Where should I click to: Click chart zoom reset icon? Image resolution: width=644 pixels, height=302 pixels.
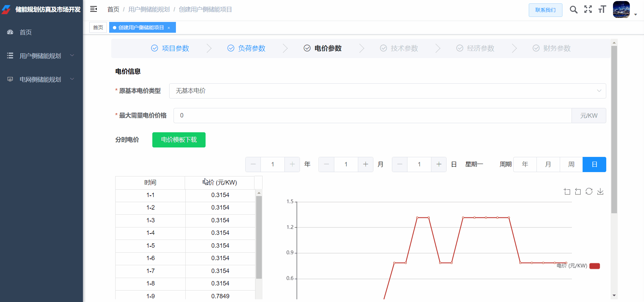pyautogui.click(x=578, y=192)
